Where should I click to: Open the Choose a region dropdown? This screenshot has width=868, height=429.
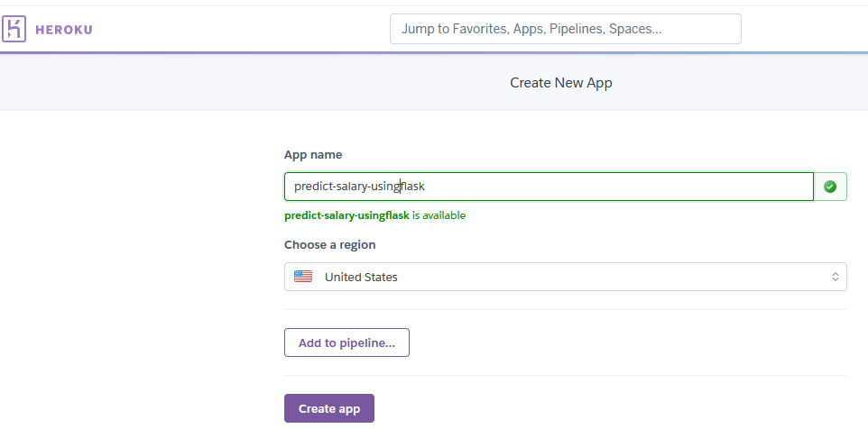click(565, 277)
